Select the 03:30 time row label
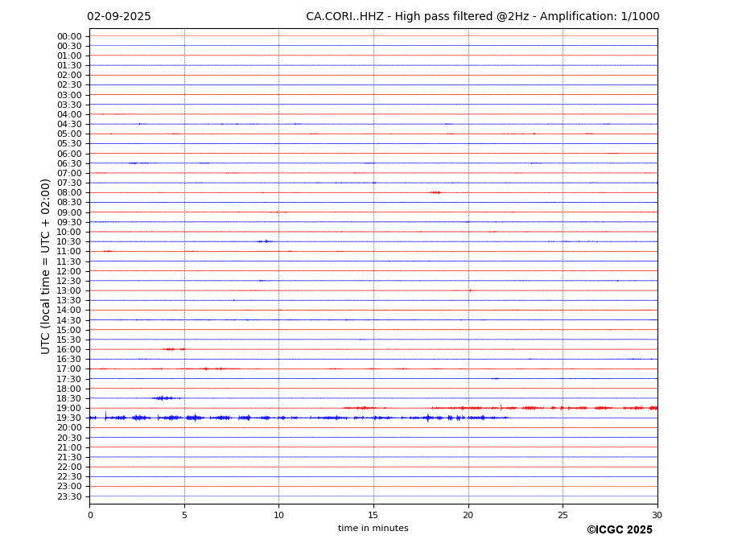This screenshot has width=746, height=560. coord(69,105)
